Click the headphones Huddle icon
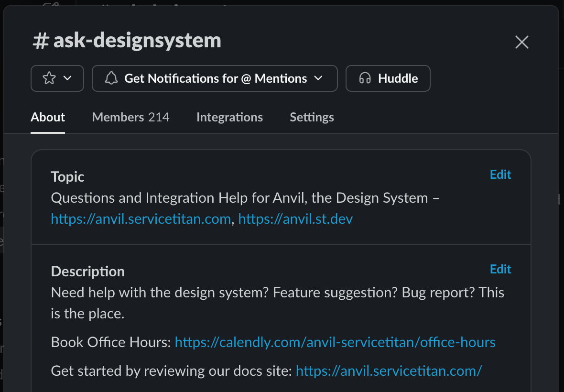Viewport: 564px width, 392px height. click(x=366, y=78)
